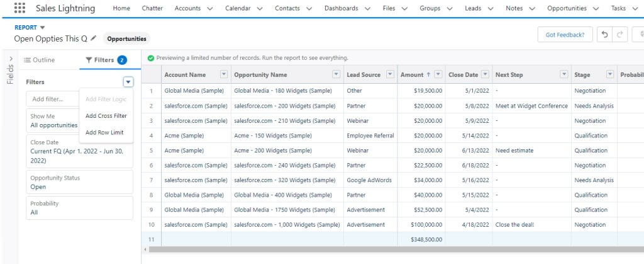Click the $100,000.00 amount cell
Screen dimensions: 644x264
coord(421,224)
